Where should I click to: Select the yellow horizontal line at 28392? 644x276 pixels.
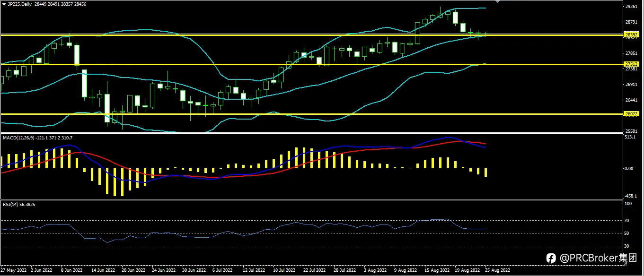[x=311, y=35]
